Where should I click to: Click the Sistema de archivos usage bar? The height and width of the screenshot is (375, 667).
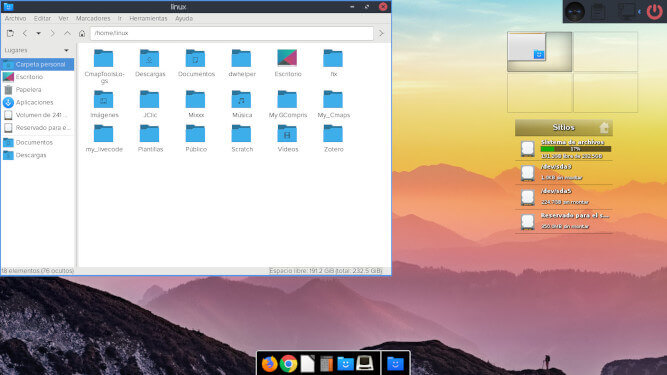tap(576, 149)
